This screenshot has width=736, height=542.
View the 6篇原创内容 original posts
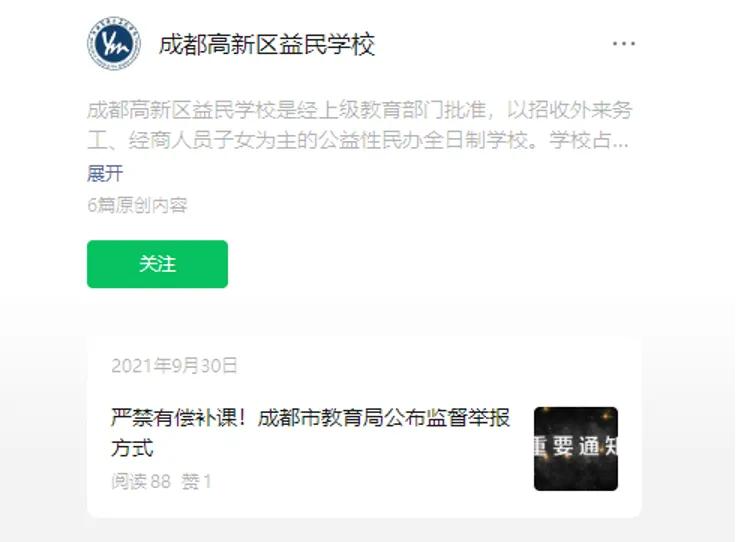tap(138, 205)
